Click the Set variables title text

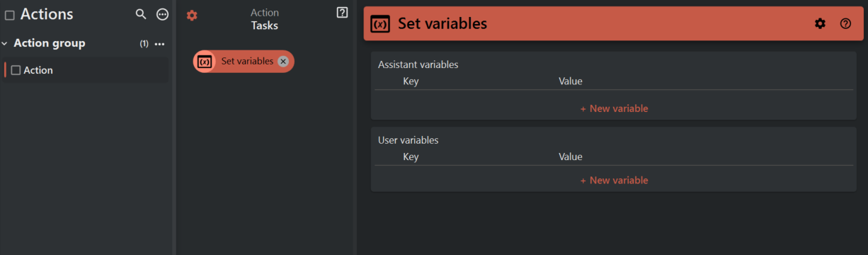[x=442, y=23]
